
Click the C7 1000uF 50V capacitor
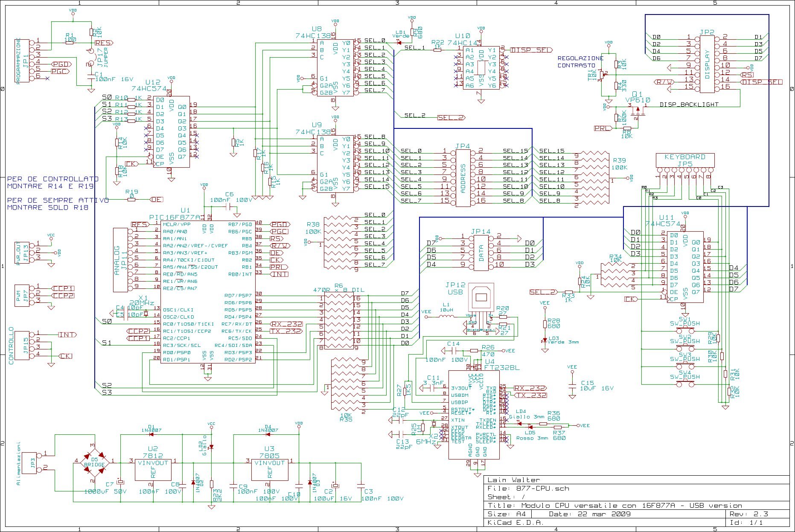[121, 482]
